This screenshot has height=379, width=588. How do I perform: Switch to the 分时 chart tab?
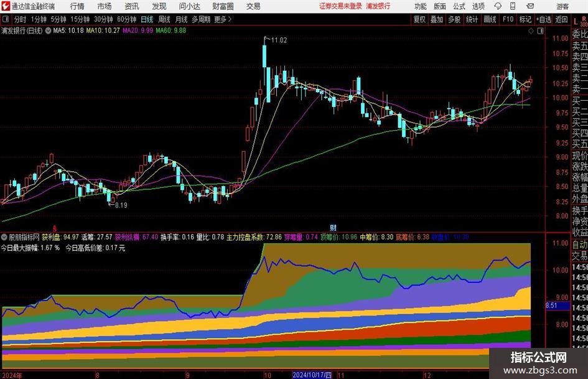20,19
